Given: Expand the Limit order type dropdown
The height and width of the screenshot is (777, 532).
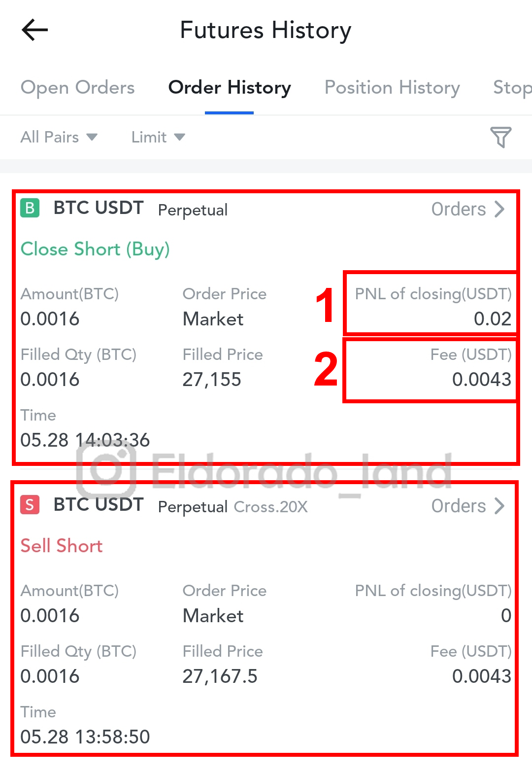Looking at the screenshot, I should [158, 137].
